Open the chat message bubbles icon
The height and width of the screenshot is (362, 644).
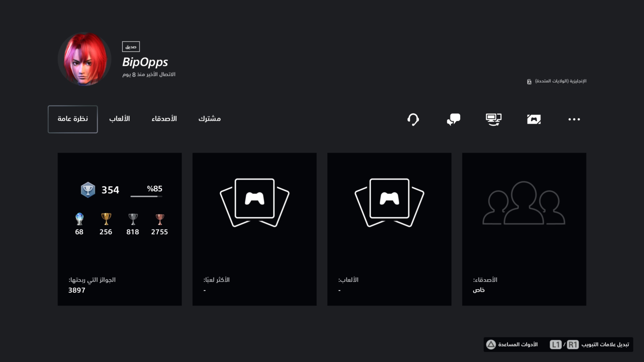[x=453, y=119]
